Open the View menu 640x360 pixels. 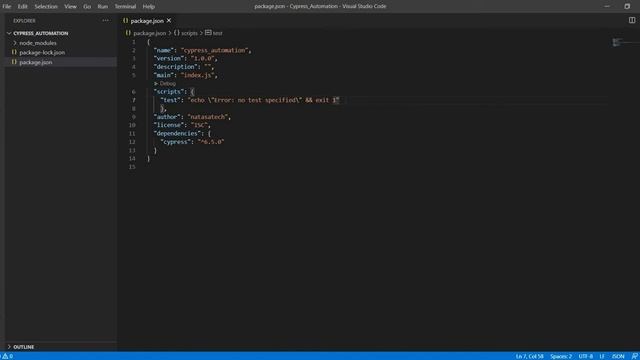(70, 7)
